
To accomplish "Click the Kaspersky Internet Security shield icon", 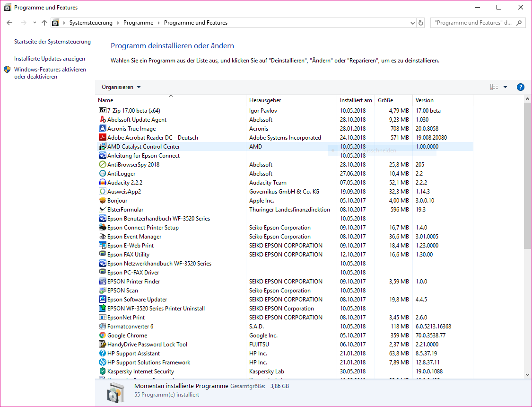I will (103, 372).
